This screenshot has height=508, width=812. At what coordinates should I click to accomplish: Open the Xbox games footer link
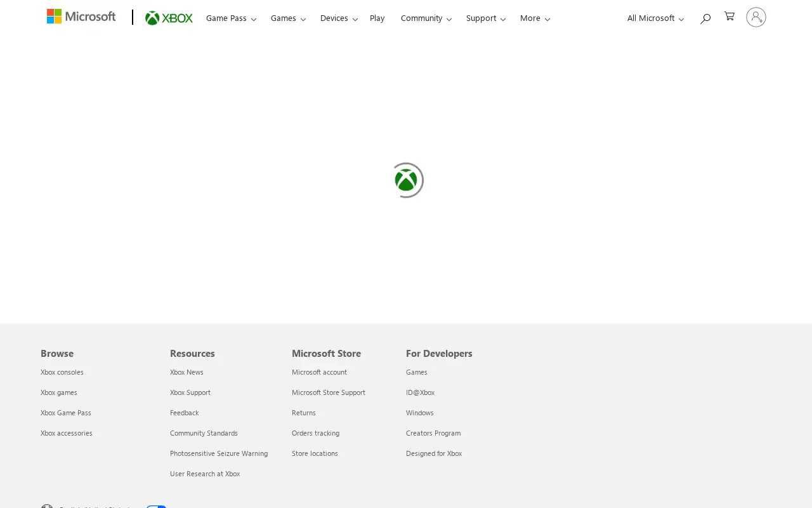[59, 392]
